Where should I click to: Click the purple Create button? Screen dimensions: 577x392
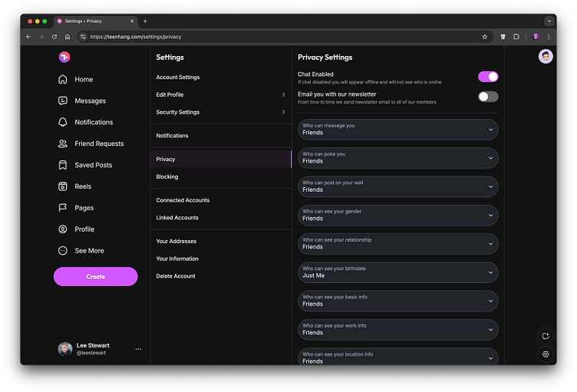pyautogui.click(x=96, y=277)
